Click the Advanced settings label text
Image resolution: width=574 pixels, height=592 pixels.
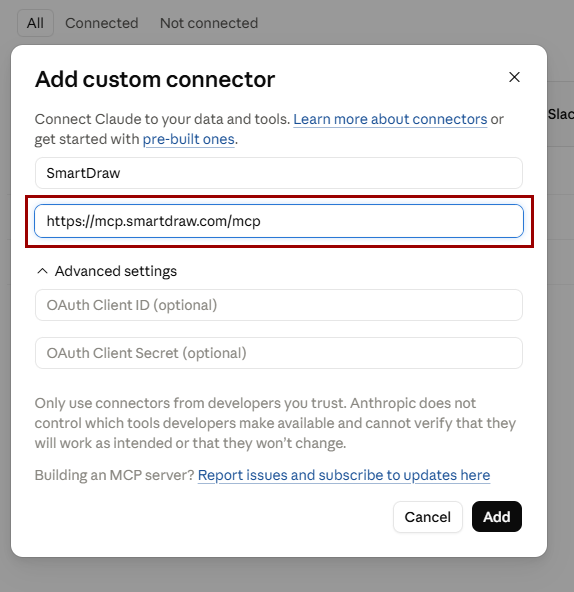click(x=116, y=271)
